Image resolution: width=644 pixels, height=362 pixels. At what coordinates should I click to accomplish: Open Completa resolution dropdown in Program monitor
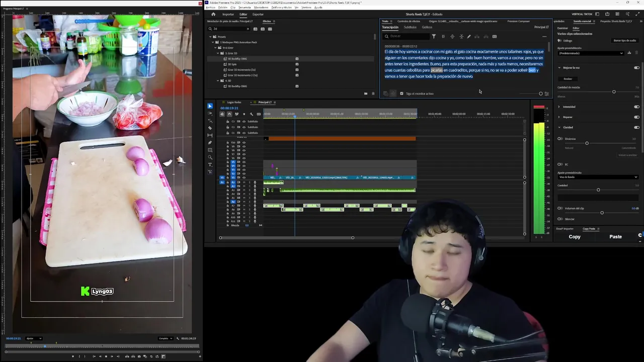[166, 338]
